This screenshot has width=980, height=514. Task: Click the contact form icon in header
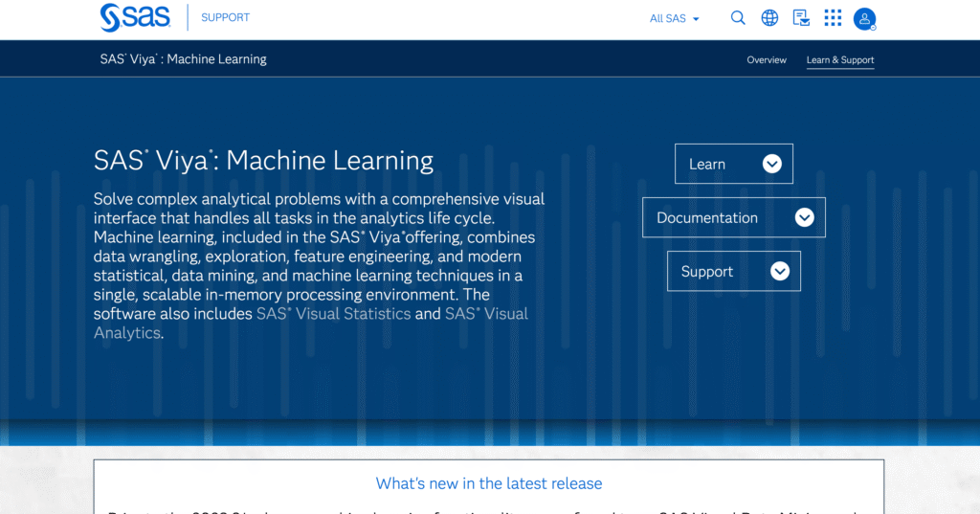(x=801, y=18)
